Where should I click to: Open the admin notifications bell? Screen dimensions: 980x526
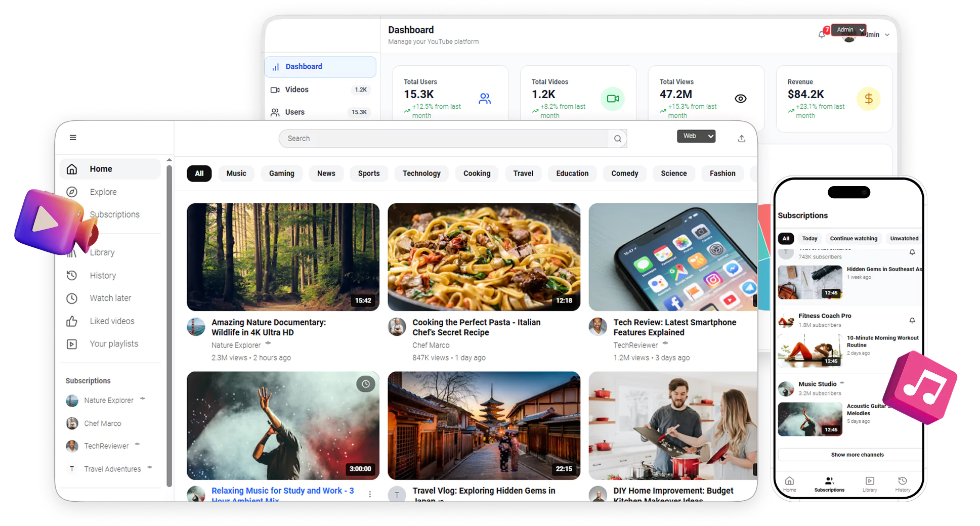[x=821, y=34]
